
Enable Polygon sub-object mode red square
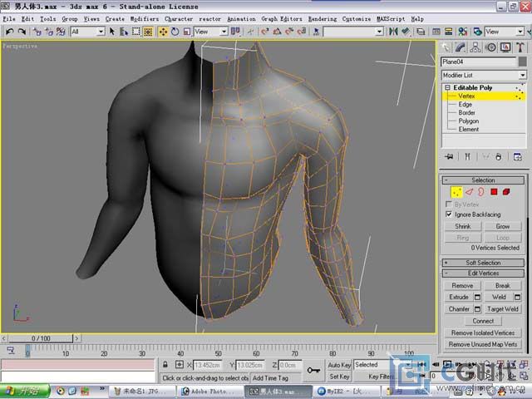coord(494,192)
